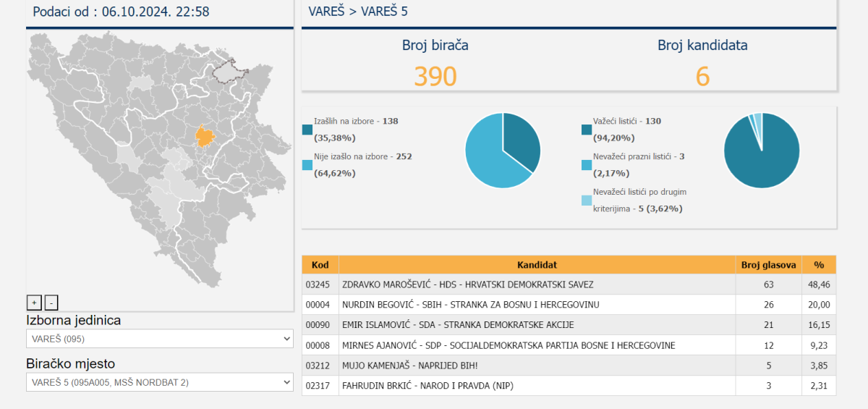
Task: Click vote count 63
Action: (769, 284)
